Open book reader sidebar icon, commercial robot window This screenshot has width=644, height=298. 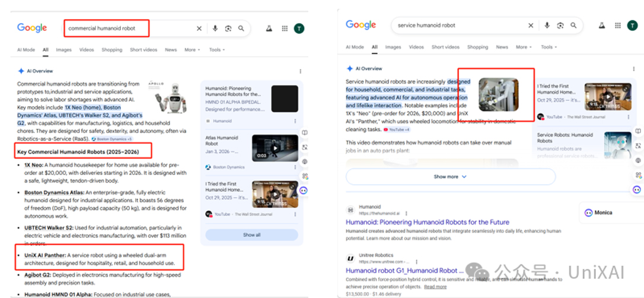click(x=305, y=133)
